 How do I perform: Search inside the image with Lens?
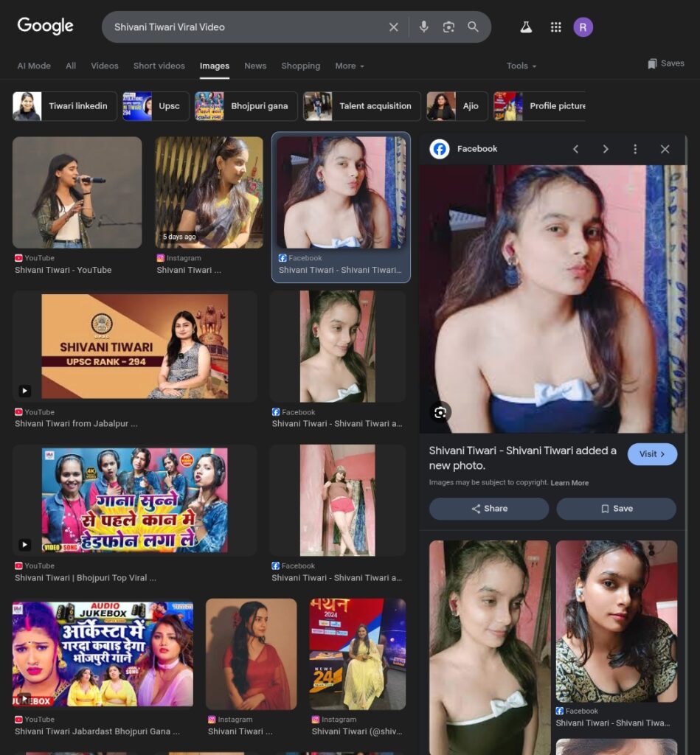coord(440,412)
